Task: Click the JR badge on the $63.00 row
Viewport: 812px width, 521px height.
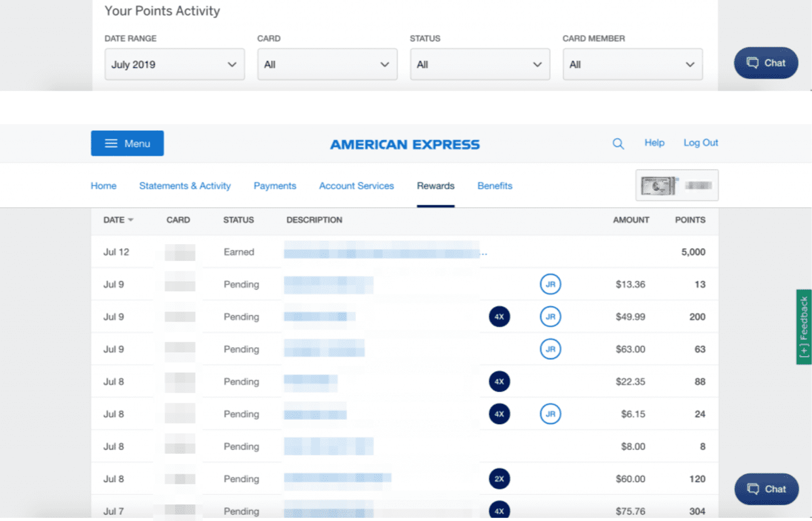Action: pos(550,349)
